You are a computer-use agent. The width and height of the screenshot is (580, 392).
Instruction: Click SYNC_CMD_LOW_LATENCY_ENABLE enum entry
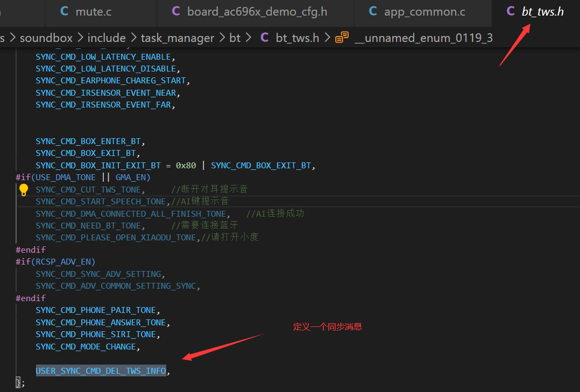103,57
